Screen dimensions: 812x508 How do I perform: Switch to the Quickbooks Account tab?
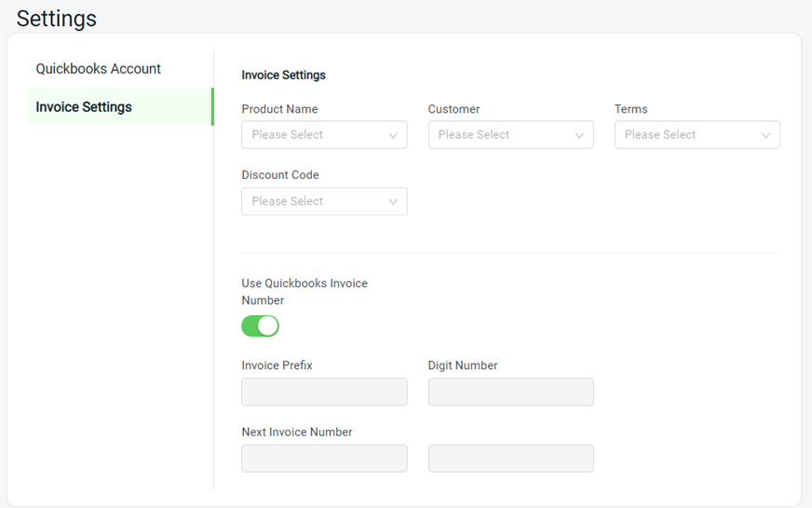pos(99,68)
